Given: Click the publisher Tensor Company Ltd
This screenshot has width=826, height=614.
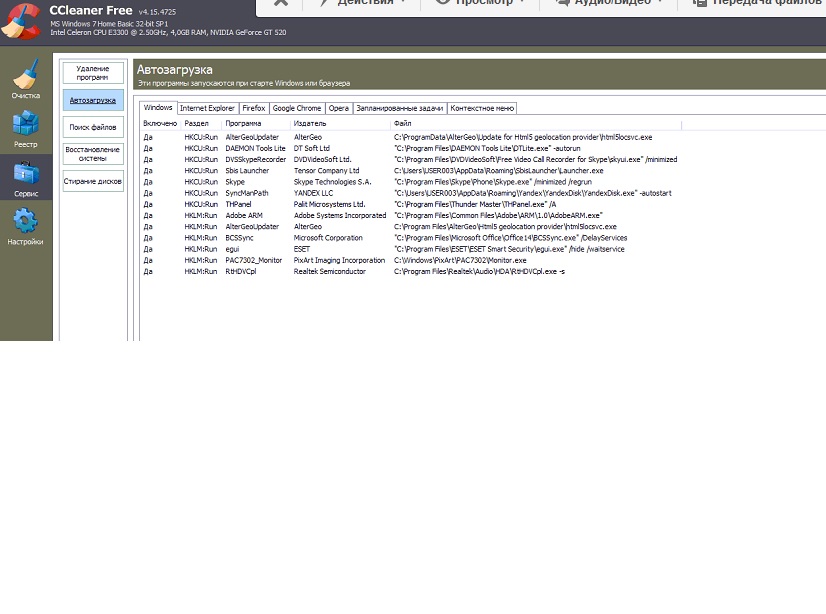Looking at the screenshot, I should pos(327,171).
